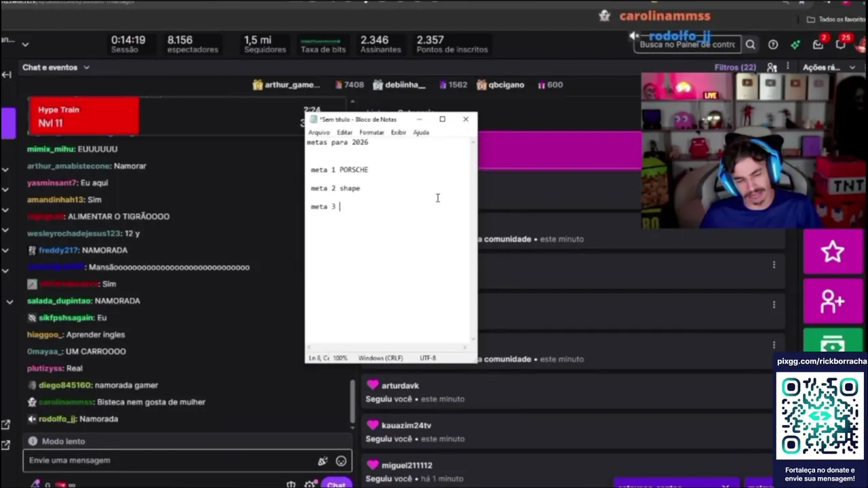Click the arthur_game gift leaderboard icon
Screen dimensions: 868x488
coord(258,85)
